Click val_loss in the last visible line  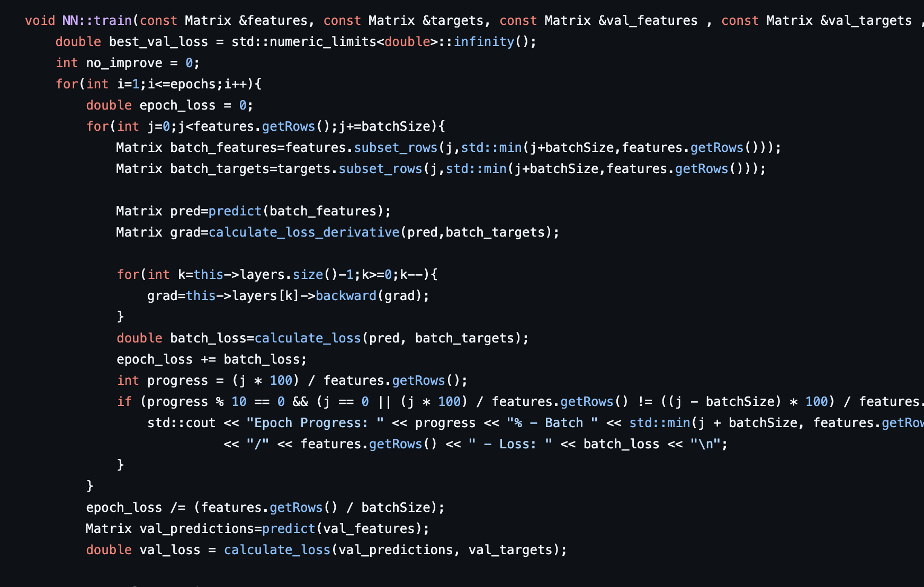(169, 550)
